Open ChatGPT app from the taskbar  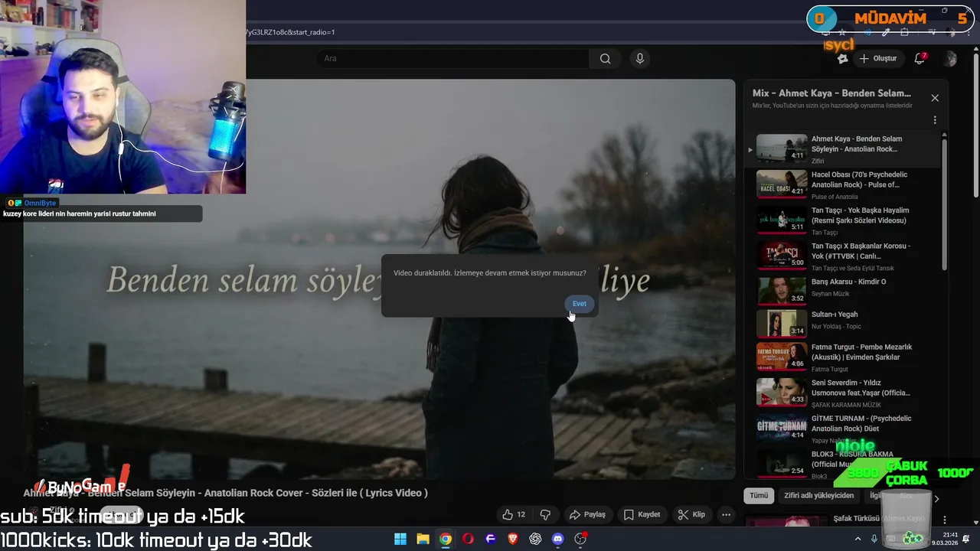(x=535, y=539)
